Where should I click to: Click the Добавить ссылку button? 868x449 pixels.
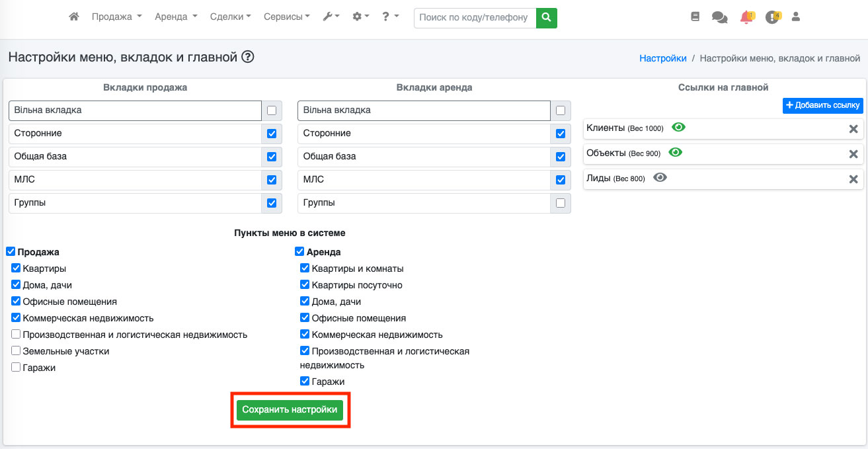tap(822, 105)
